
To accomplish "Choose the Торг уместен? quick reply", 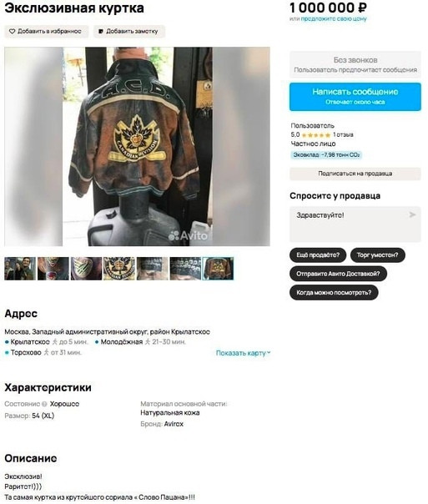I will 378,255.
